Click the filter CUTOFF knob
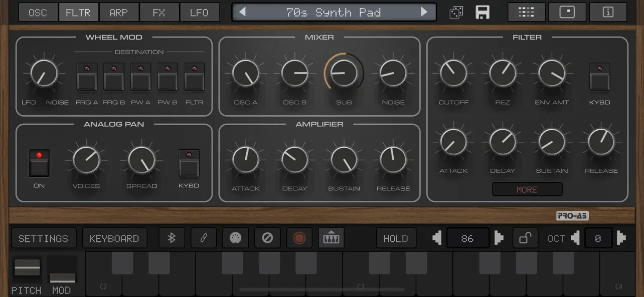The image size is (644, 297). pos(453,74)
